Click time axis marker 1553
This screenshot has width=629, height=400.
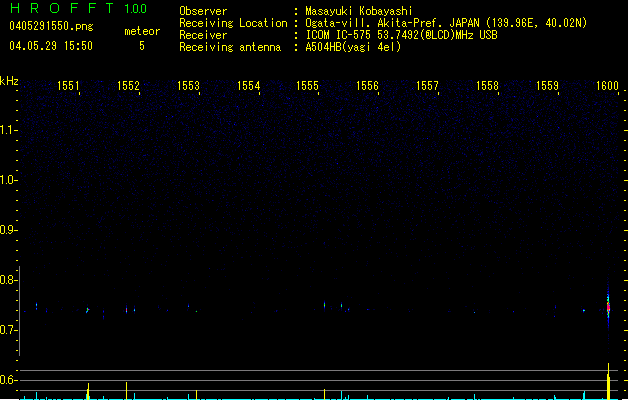point(188,85)
